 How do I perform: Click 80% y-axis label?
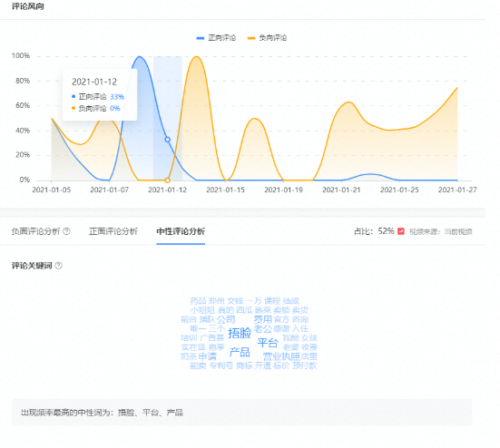click(23, 81)
